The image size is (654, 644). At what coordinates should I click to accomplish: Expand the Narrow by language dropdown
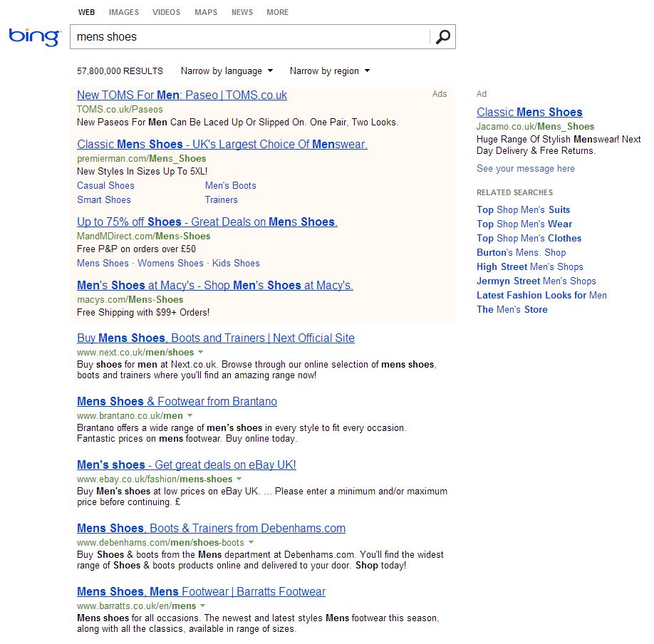click(x=227, y=71)
